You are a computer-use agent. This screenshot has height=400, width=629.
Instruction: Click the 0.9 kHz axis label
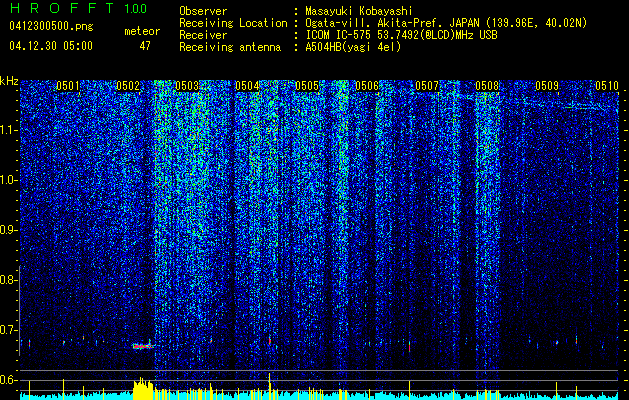click(x=7, y=230)
